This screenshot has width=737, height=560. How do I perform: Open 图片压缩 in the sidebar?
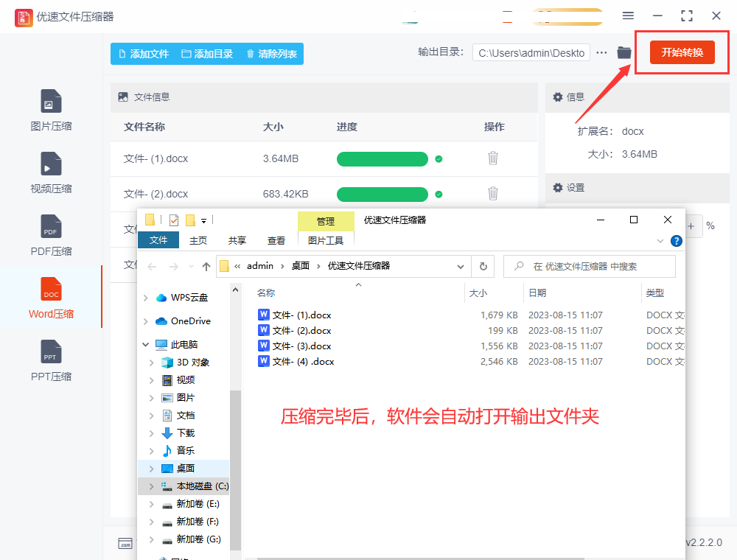pos(51,111)
